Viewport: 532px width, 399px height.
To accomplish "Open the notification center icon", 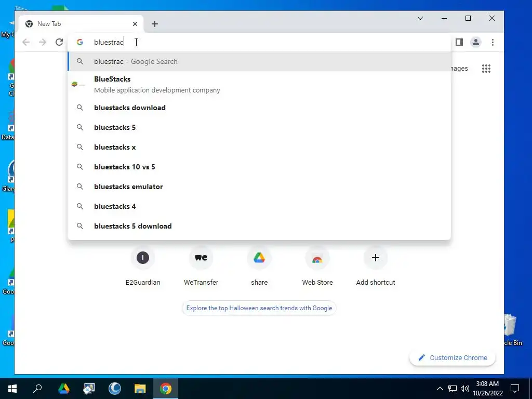I will coord(515,389).
